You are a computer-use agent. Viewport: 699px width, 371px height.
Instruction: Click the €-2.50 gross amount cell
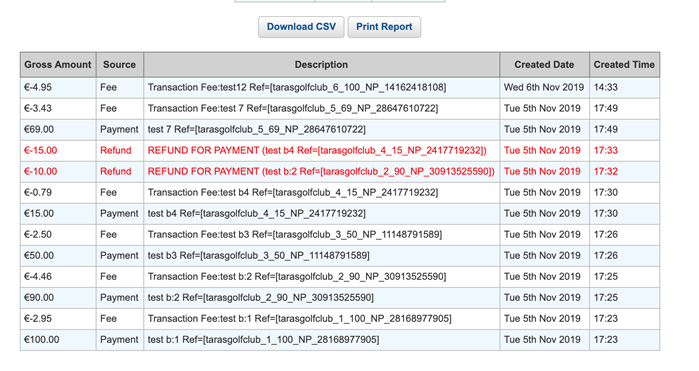coord(58,235)
